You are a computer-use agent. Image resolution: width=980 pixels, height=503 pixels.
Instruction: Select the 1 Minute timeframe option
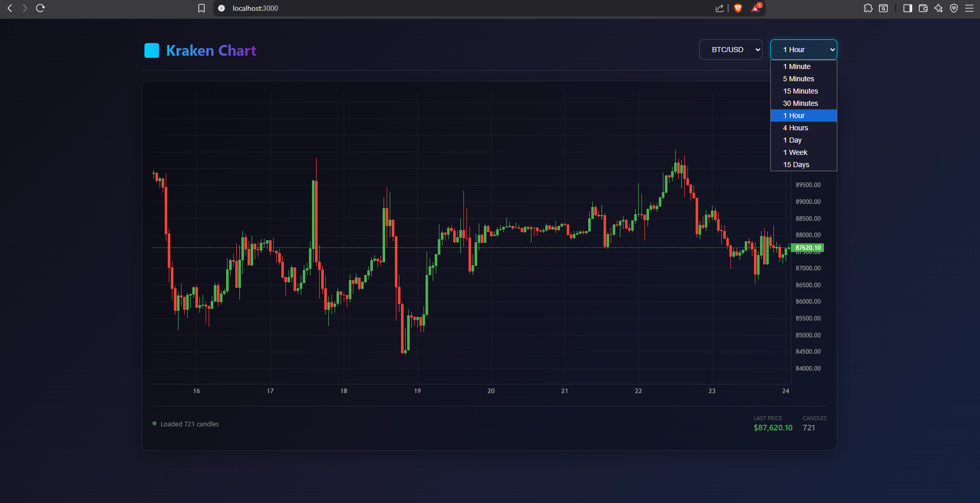point(804,66)
